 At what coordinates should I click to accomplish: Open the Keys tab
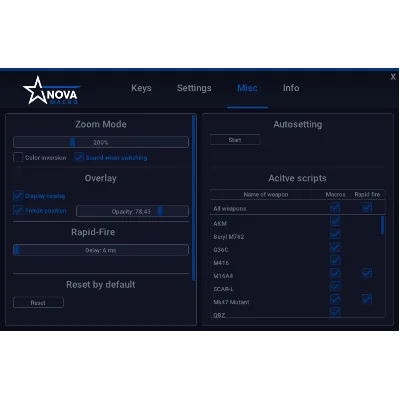[141, 88]
